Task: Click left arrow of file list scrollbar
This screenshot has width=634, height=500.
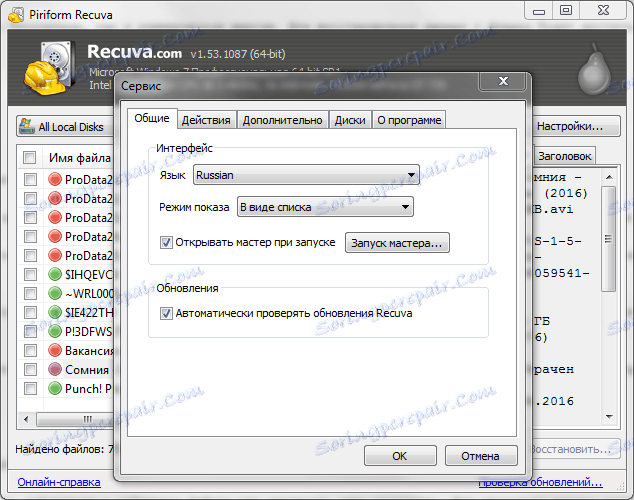Action: point(26,419)
